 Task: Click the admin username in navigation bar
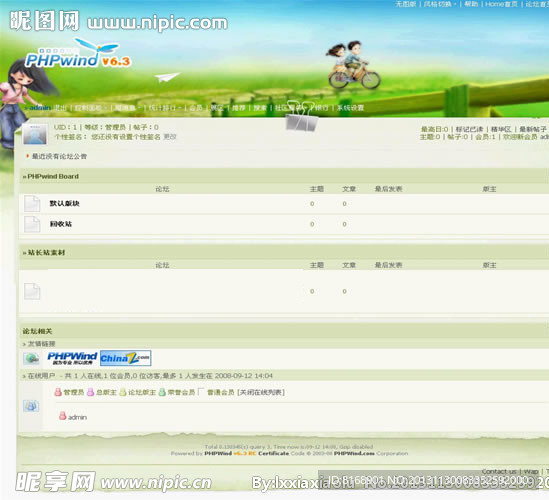(40, 107)
